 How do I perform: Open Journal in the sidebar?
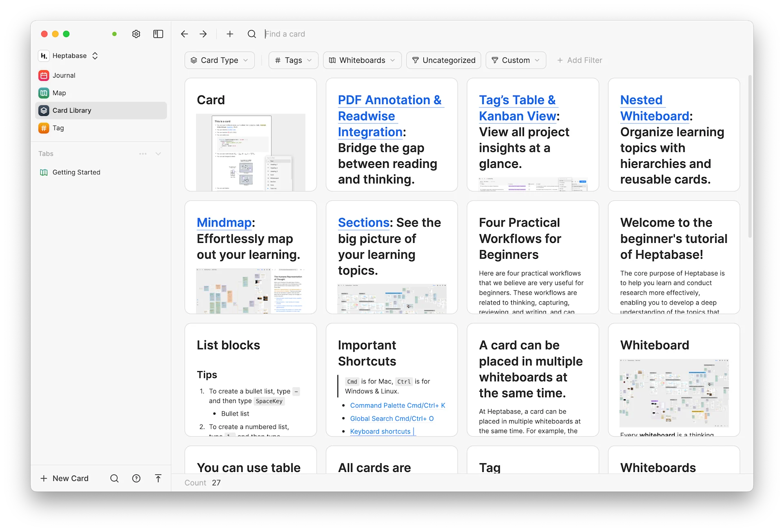(64, 76)
